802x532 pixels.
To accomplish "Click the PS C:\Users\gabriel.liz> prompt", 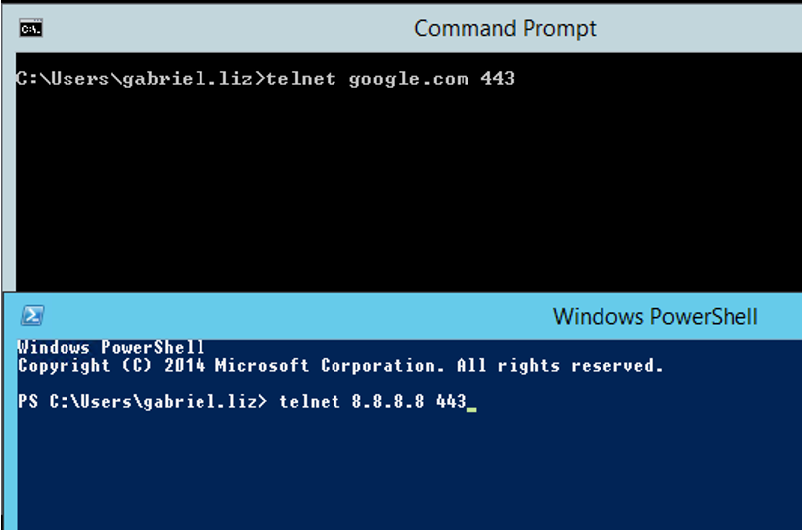I will 143,402.
